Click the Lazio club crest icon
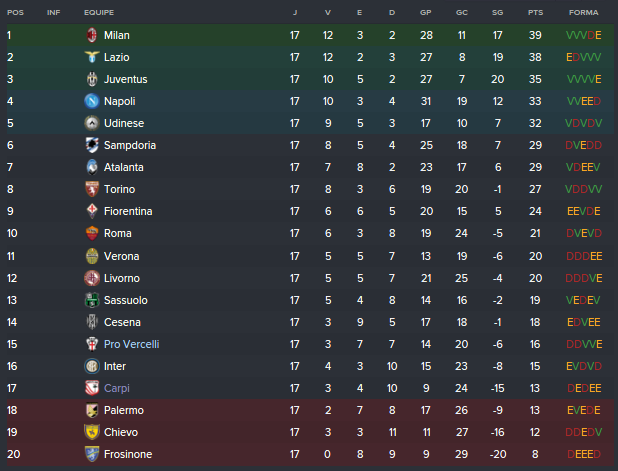Image resolution: width=618 pixels, height=471 pixels. [x=92, y=57]
